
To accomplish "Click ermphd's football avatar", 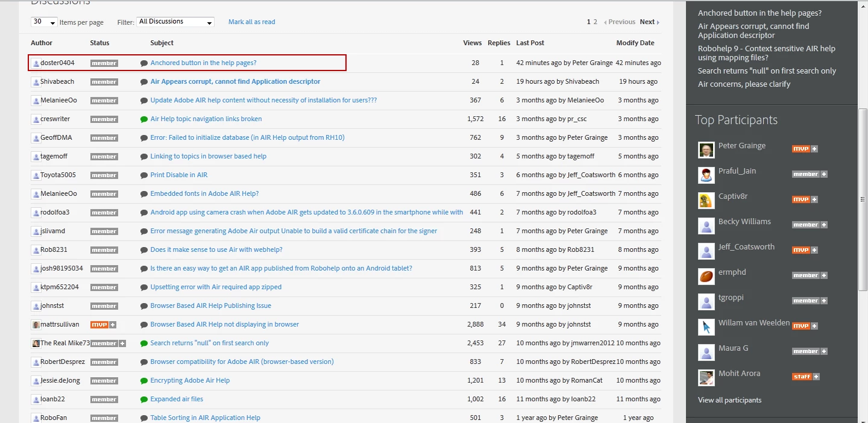I will click(x=706, y=277).
